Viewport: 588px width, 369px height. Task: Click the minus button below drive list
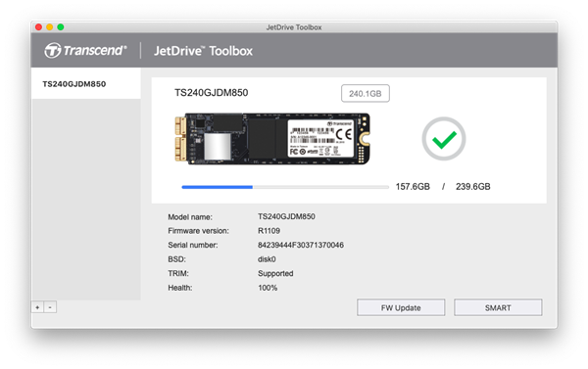50,307
